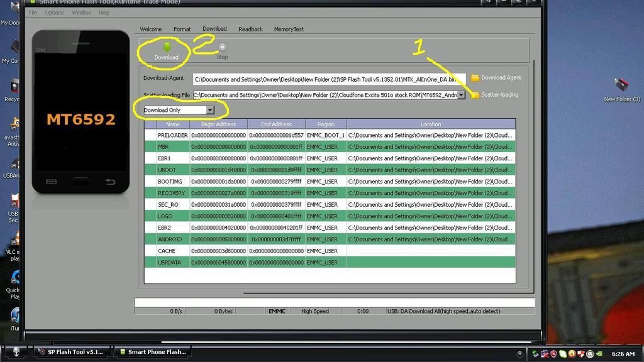Switch to the Format tab
Screen dimensions: 644x362
click(182, 29)
